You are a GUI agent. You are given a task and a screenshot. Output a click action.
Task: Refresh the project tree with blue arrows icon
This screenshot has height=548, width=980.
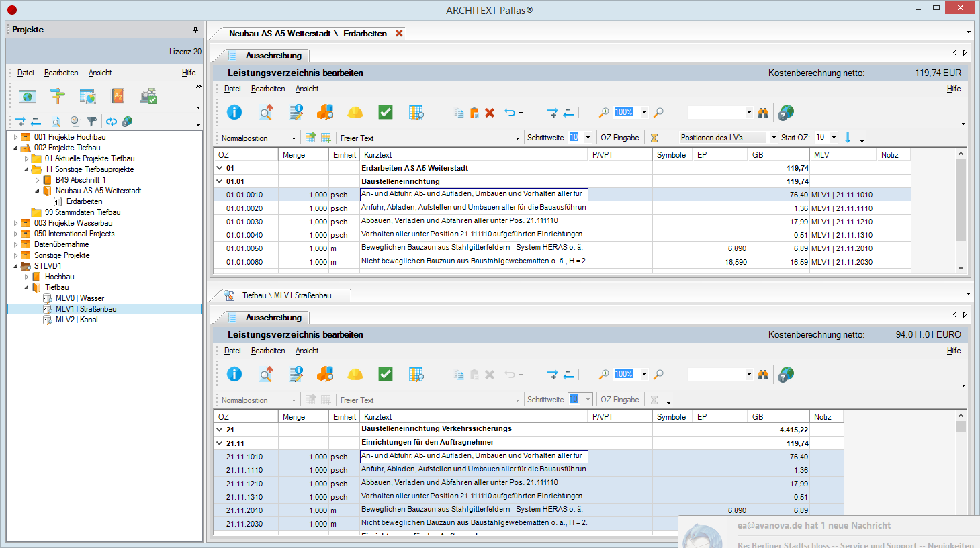coord(111,122)
